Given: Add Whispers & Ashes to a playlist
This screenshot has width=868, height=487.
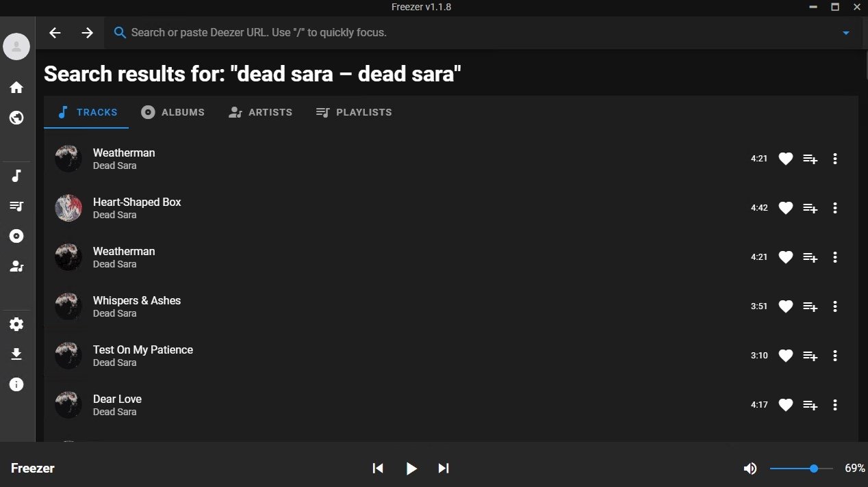Looking at the screenshot, I should pos(810,306).
